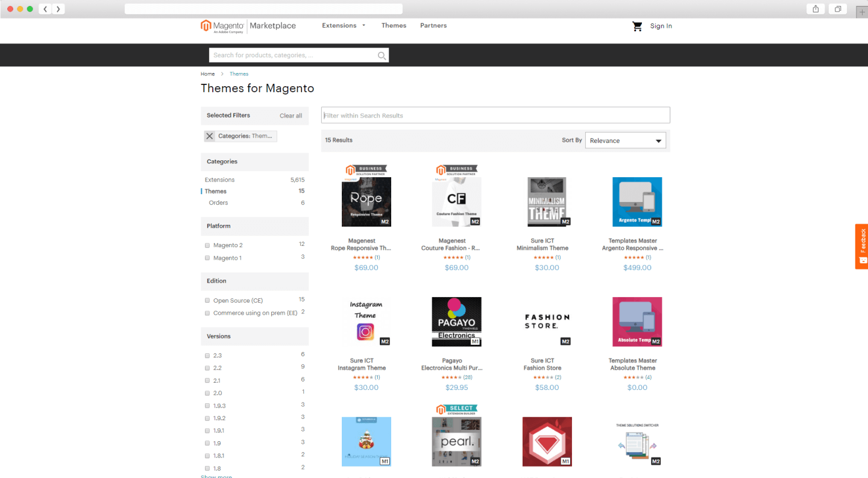The image size is (868, 478).
Task: Click the Magento Marketplace logo
Action: pyautogui.click(x=248, y=26)
